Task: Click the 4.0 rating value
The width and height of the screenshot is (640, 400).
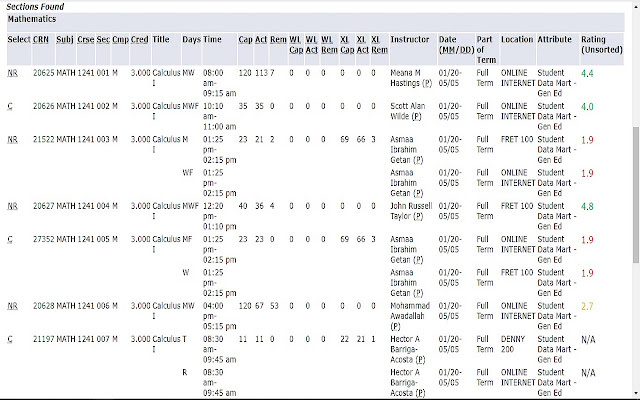Action: click(587, 107)
